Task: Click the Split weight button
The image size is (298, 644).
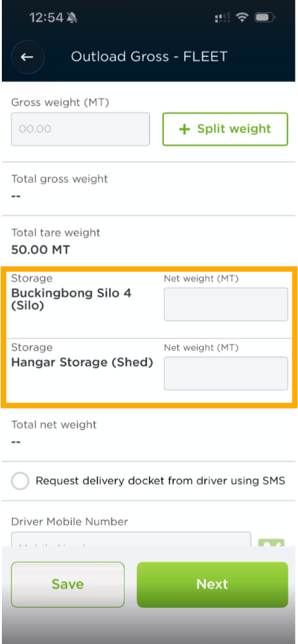Action: click(225, 129)
